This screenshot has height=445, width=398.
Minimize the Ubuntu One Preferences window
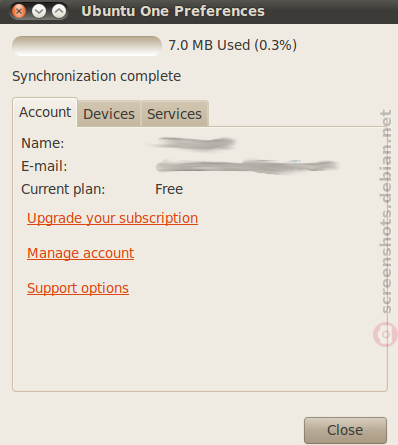[39, 11]
